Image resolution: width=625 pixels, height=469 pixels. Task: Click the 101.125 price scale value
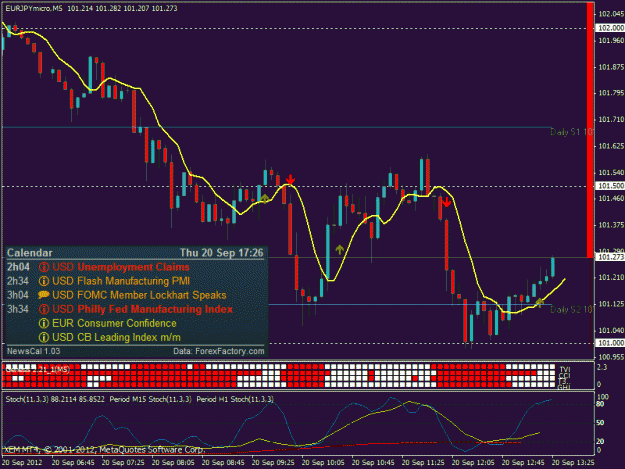coord(611,304)
